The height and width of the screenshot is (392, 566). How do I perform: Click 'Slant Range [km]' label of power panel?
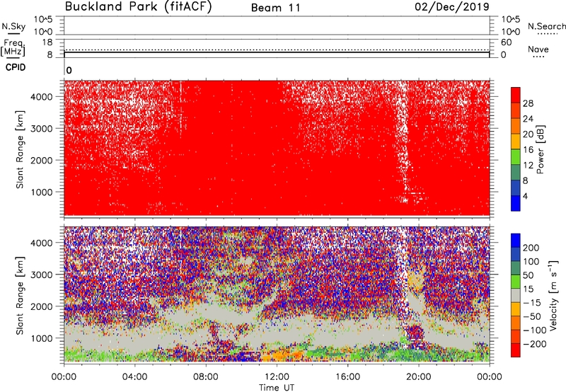[20, 149]
